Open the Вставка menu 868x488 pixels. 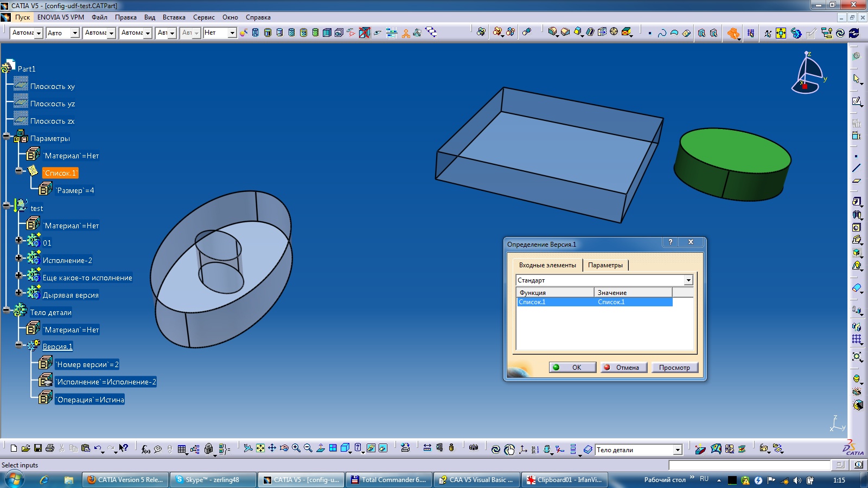[x=174, y=17]
